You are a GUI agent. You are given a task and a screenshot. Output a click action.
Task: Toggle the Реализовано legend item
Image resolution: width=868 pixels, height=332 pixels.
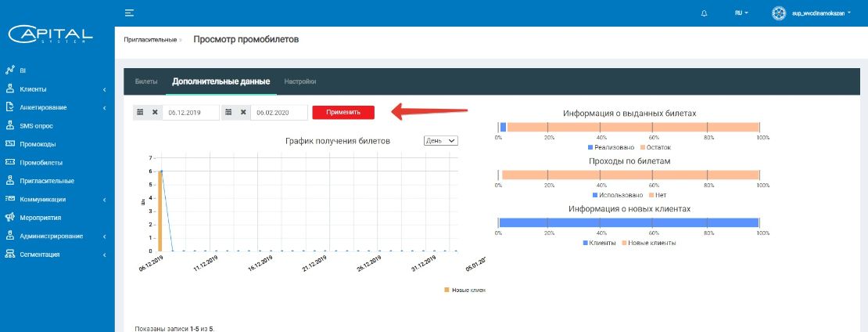click(x=612, y=148)
